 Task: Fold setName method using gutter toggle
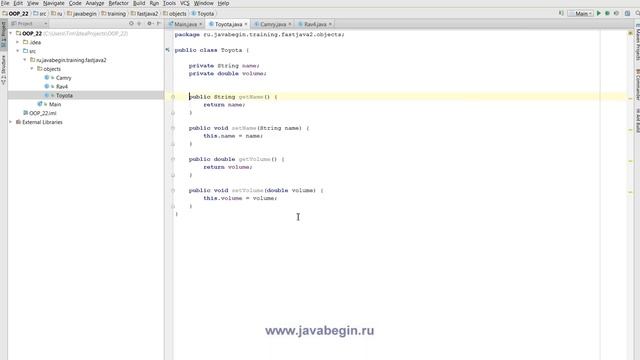coord(173,128)
